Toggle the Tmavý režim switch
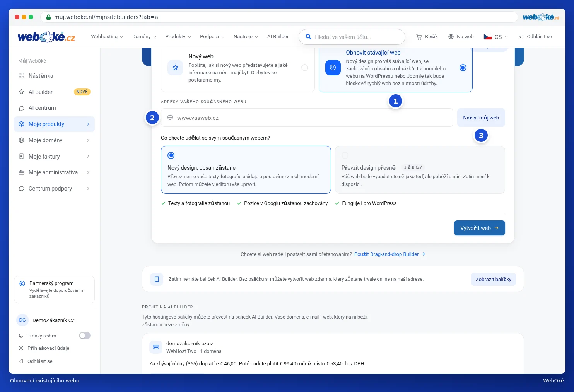The height and width of the screenshot is (392, 574). click(x=85, y=336)
